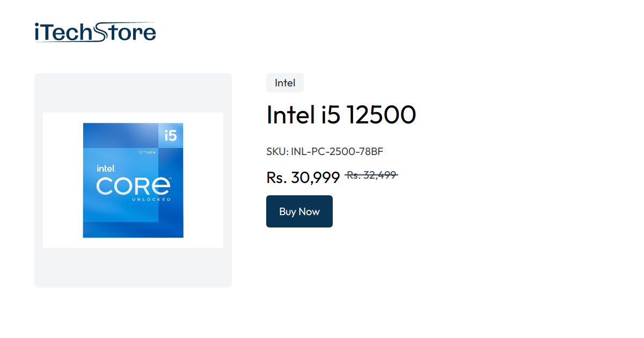Select the Intel Core i5 box image

pyautogui.click(x=133, y=180)
